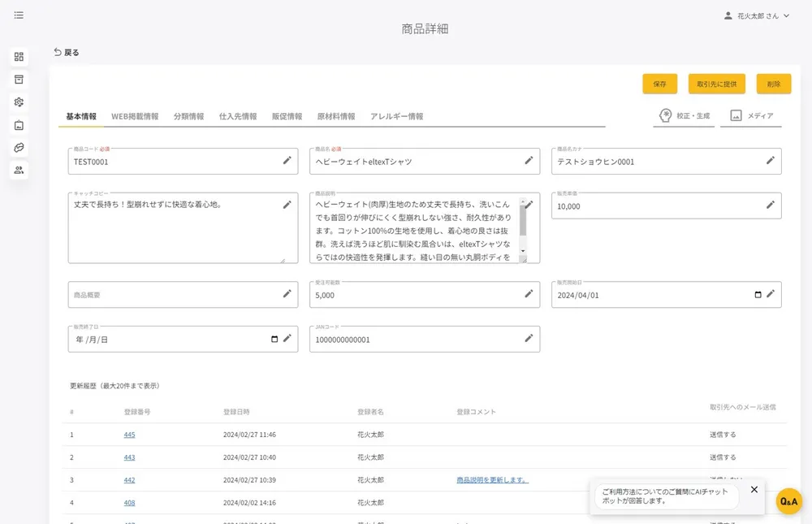Image resolution: width=812 pixels, height=524 pixels.
Task: Open registration number 443 link
Action: click(x=129, y=457)
